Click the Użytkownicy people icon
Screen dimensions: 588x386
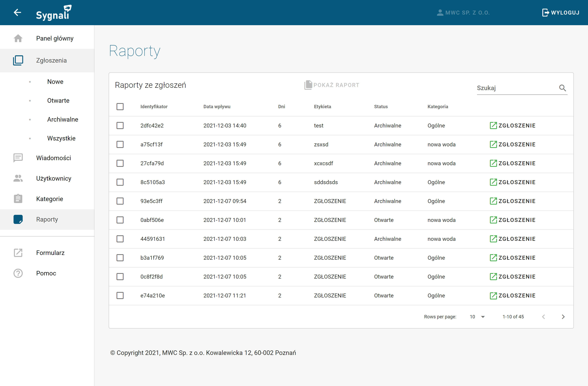[18, 178]
